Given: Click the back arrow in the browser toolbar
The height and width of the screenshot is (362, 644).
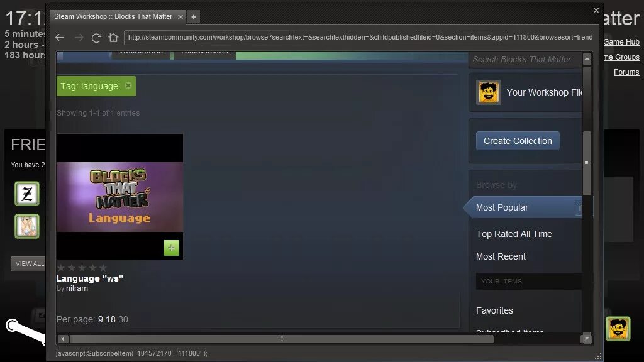Looking at the screenshot, I should tap(59, 38).
